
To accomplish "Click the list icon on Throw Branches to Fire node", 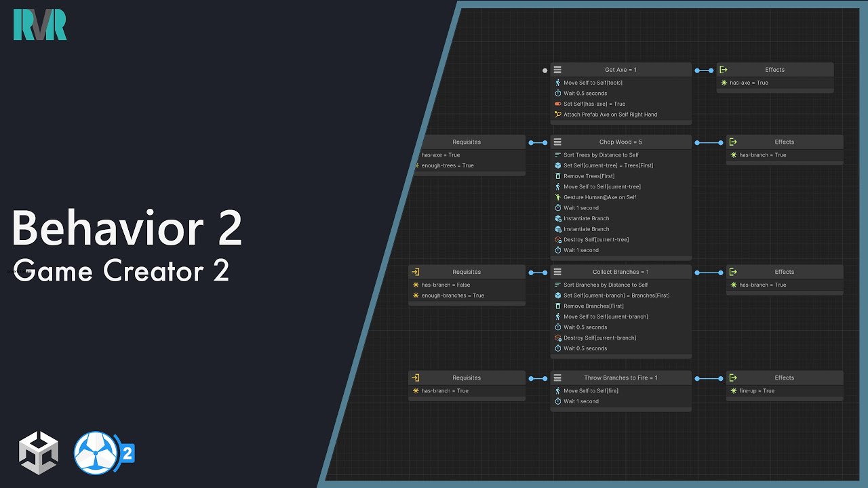I will 557,378.
